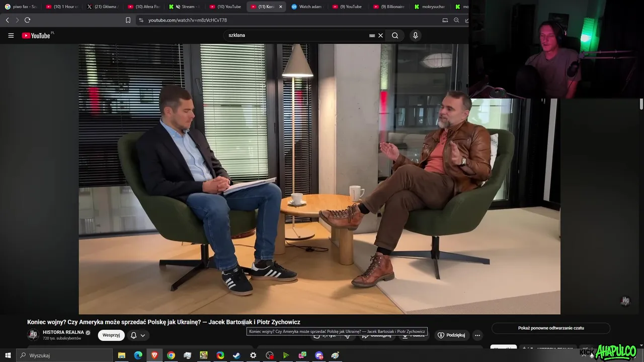Image resolution: width=644 pixels, height=362 pixels.
Task: Open the HISTORIA REALNA channel name link
Action: pyautogui.click(x=63, y=332)
